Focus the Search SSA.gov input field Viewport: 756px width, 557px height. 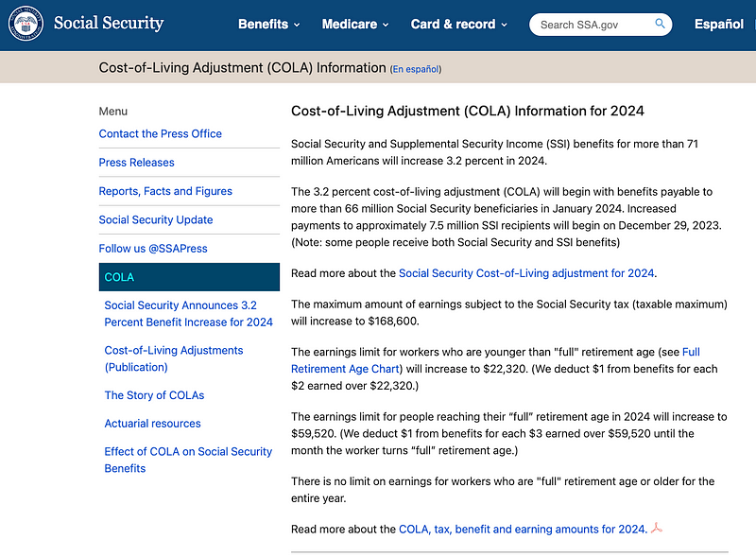click(600, 25)
